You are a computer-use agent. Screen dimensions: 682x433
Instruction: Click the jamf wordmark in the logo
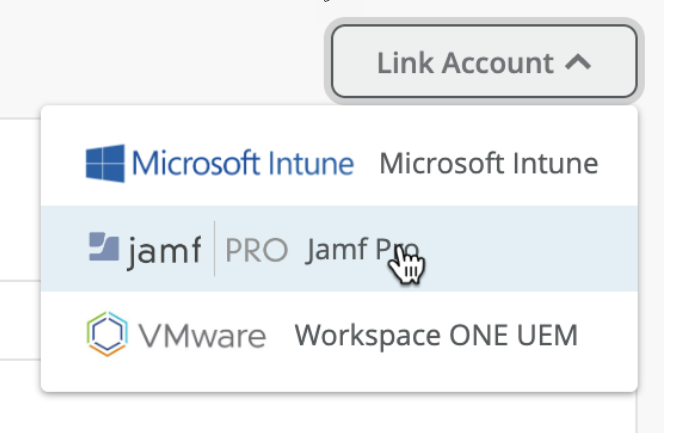(162, 250)
